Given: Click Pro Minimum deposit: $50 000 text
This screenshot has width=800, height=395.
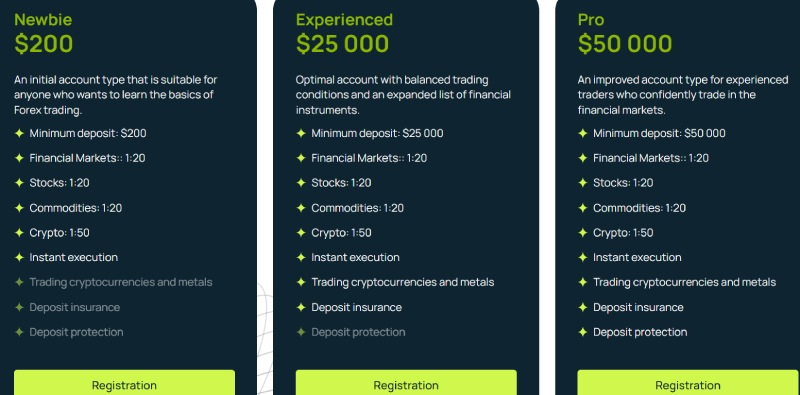Looking at the screenshot, I should click(659, 133).
